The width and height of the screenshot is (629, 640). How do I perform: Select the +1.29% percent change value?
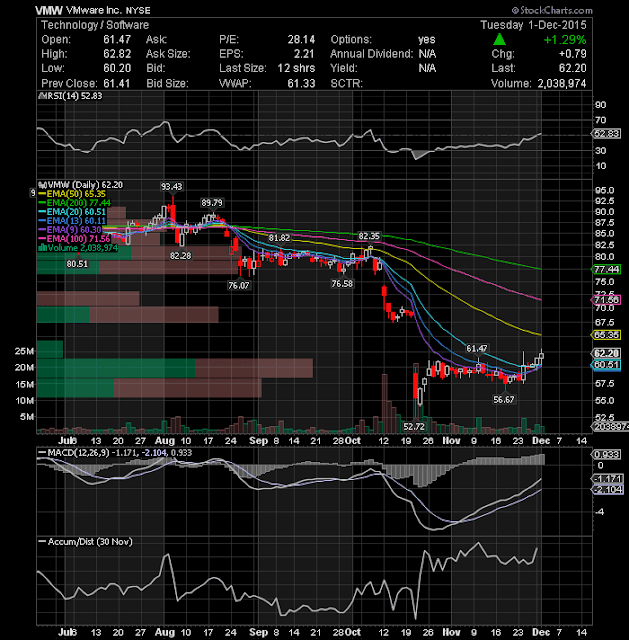pos(565,40)
